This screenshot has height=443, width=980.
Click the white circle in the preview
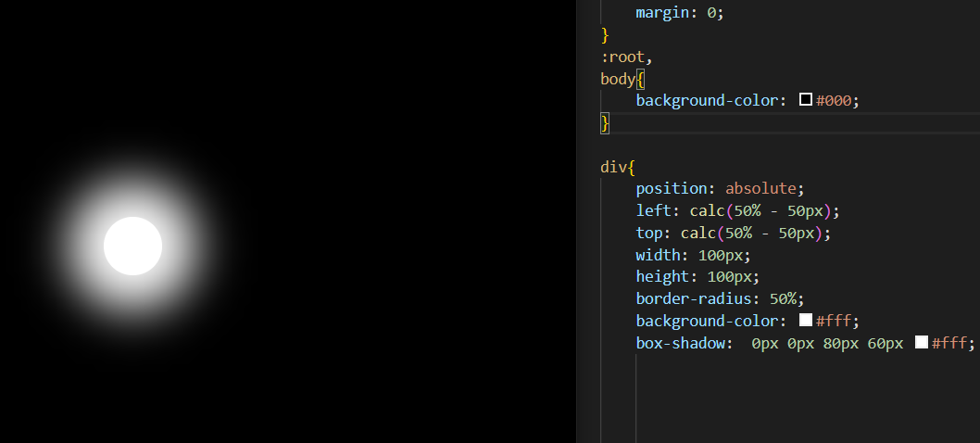[132, 246]
